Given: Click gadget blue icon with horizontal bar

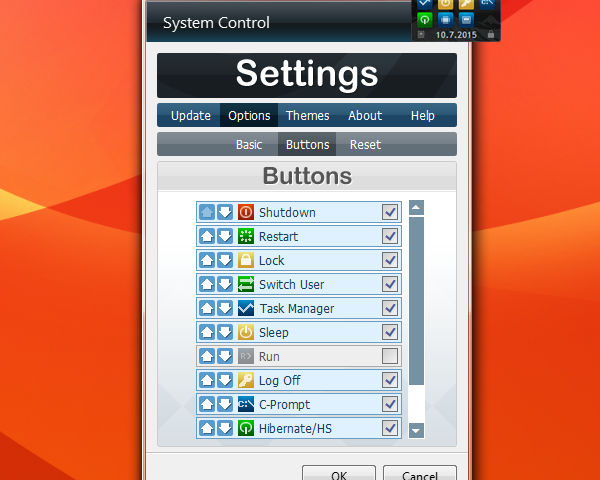Looking at the screenshot, I should (x=466, y=20).
